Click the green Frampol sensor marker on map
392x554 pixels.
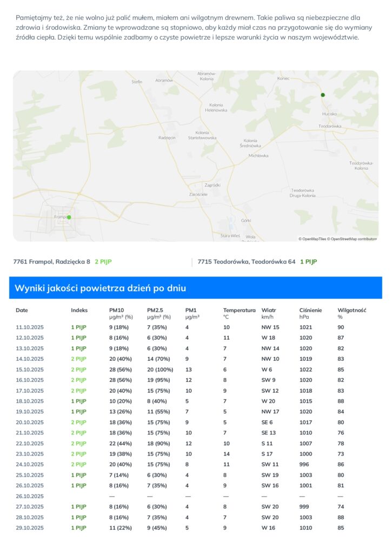69,217
